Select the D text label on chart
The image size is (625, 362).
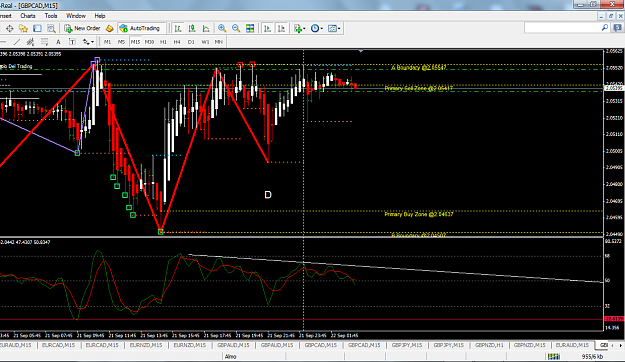(268, 195)
